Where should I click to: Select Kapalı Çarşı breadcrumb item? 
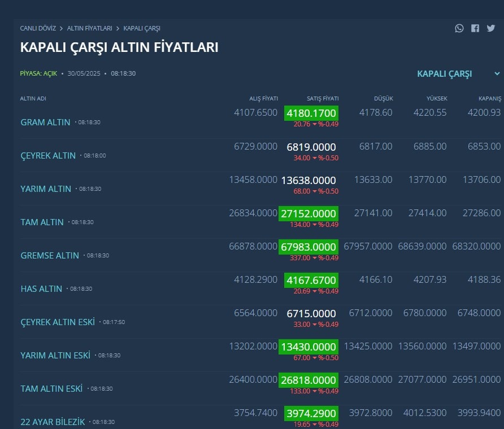point(142,28)
